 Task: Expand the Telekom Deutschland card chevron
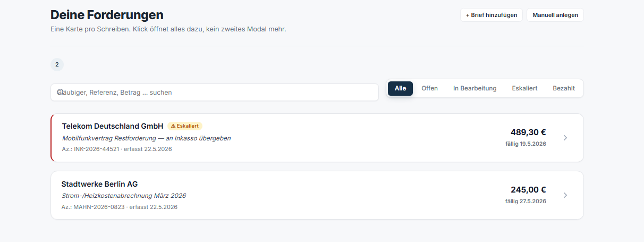[565, 138]
